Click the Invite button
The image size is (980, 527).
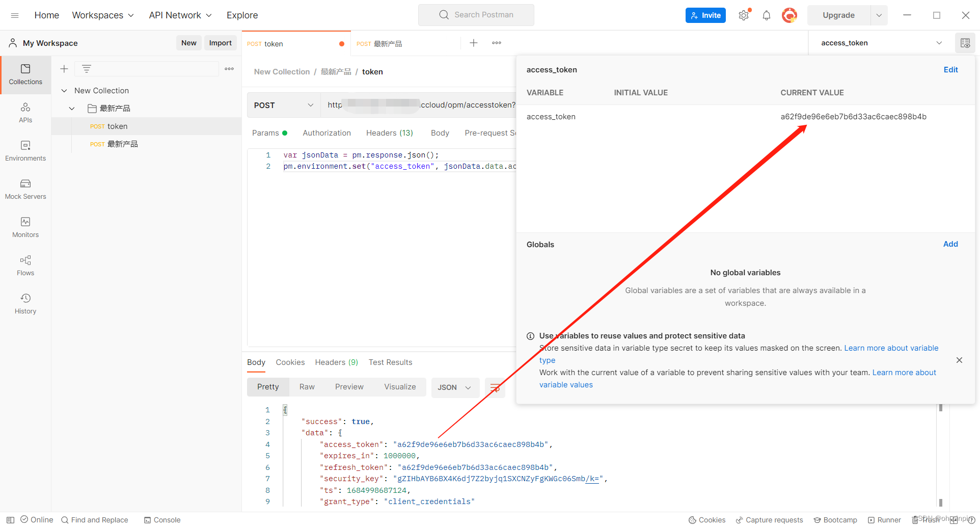pyautogui.click(x=705, y=15)
